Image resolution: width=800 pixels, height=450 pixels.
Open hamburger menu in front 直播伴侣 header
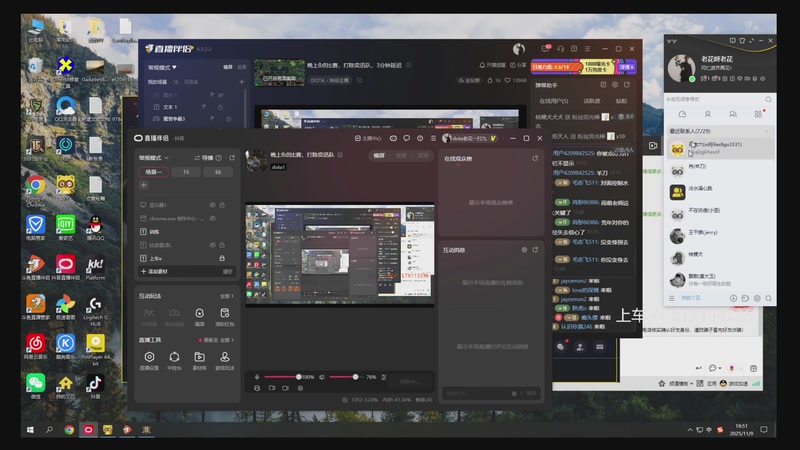coord(433,138)
